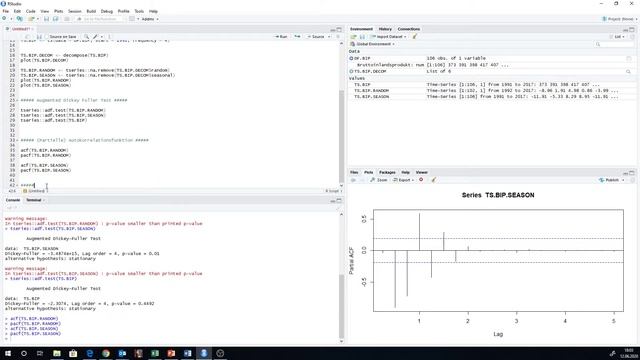This screenshot has width=640, height=360.
Task: Go to previous plot arrow
Action: [353, 180]
